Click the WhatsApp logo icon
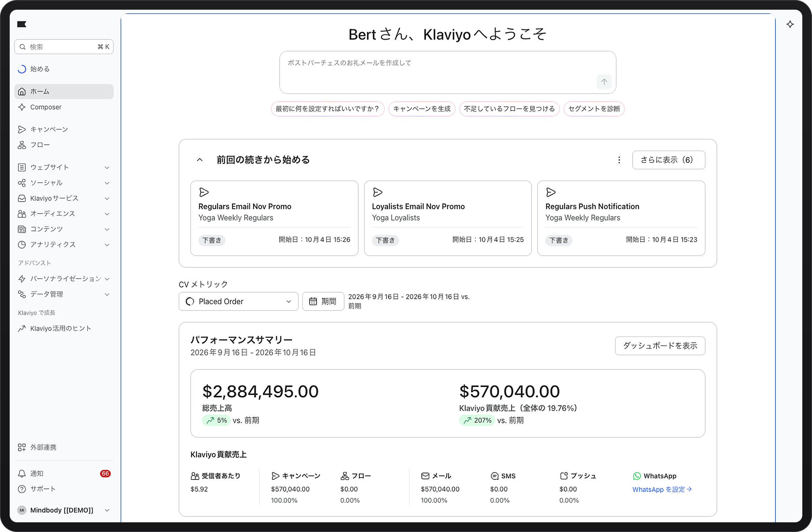812x532 pixels. pos(637,476)
